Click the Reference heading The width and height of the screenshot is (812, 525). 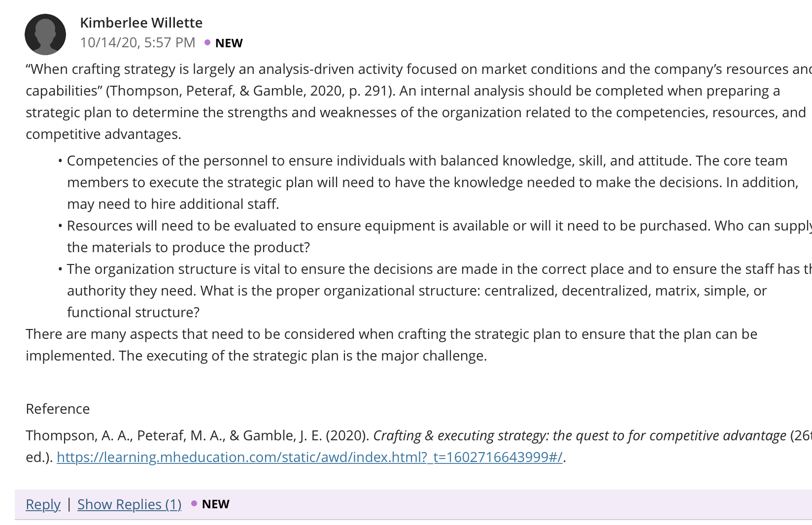click(x=58, y=409)
